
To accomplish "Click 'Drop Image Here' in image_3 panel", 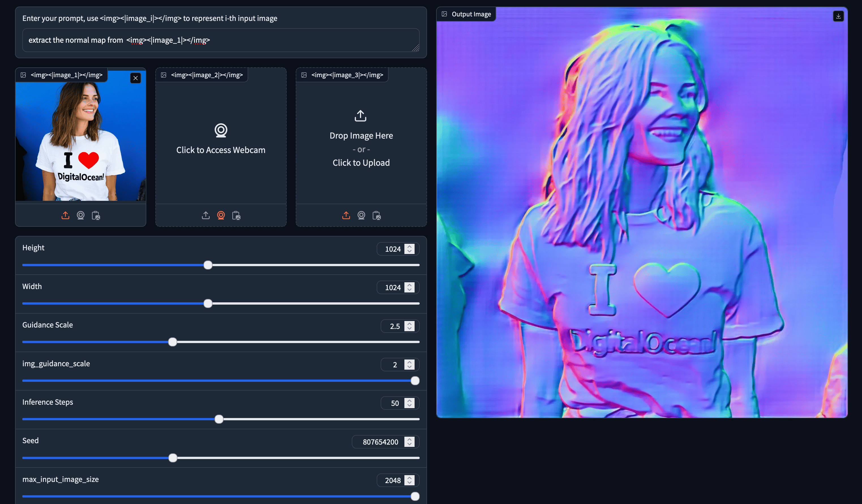I will tap(361, 136).
